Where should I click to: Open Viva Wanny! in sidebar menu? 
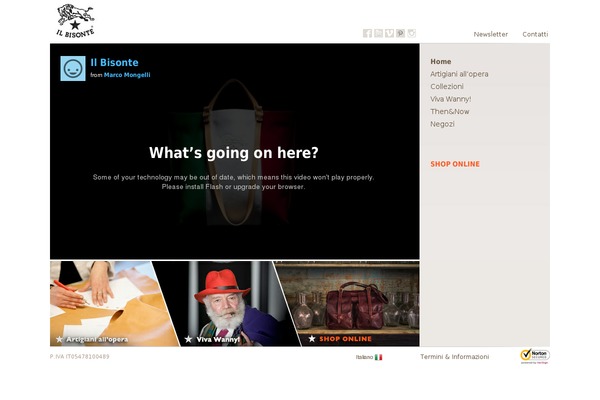pos(450,99)
